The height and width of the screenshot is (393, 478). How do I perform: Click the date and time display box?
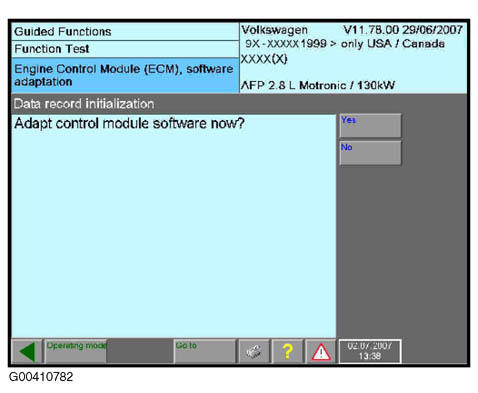coord(370,351)
